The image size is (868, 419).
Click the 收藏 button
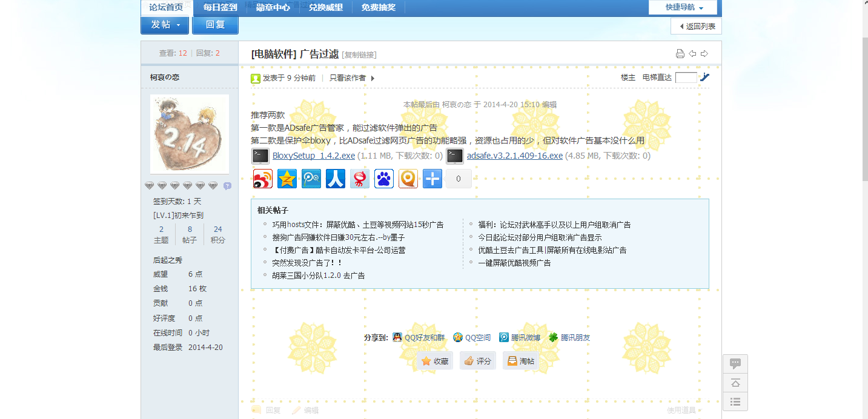435,361
